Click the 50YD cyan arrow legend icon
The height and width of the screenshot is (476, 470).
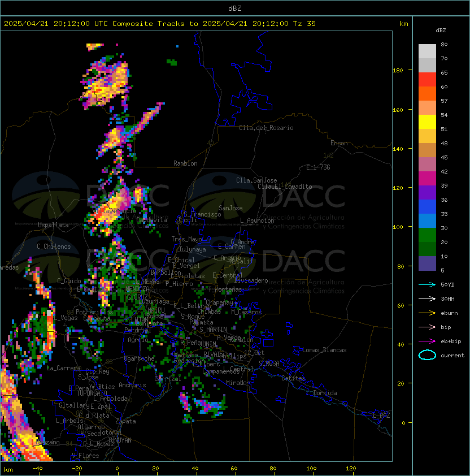point(427,284)
